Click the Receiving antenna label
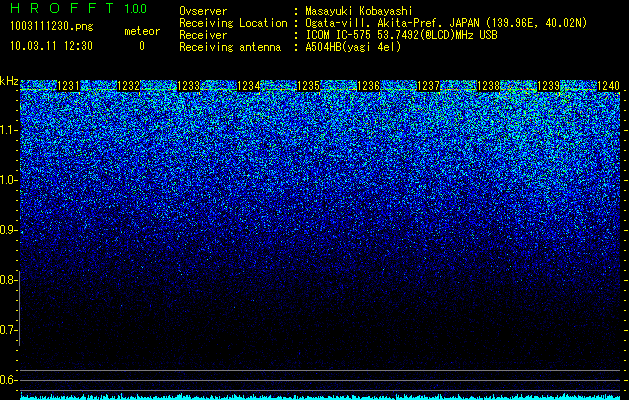 230,47
